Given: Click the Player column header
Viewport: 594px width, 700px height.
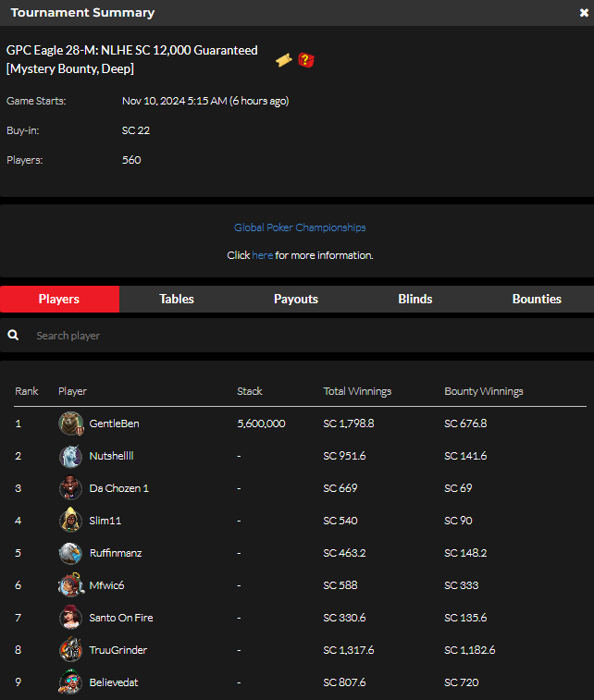Looking at the screenshot, I should [x=72, y=391].
